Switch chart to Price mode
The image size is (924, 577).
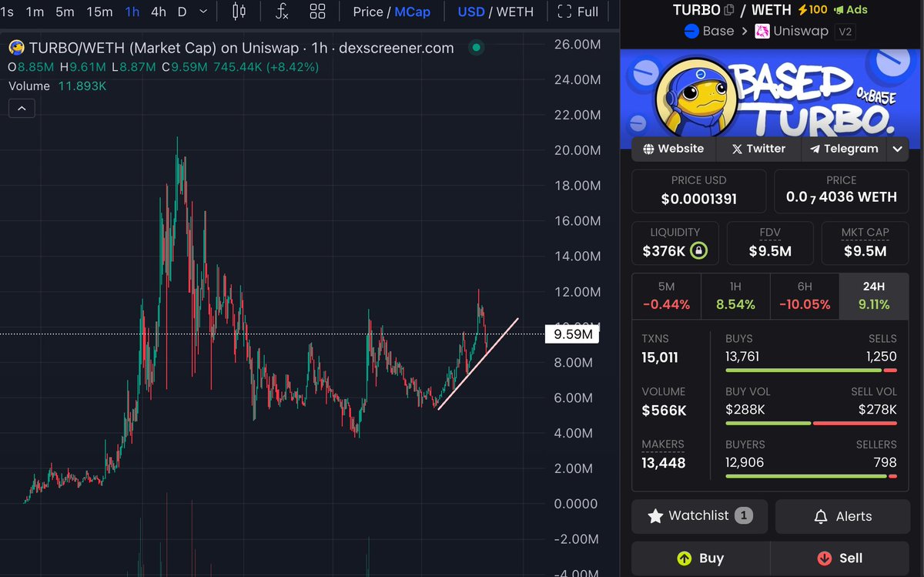tap(368, 12)
